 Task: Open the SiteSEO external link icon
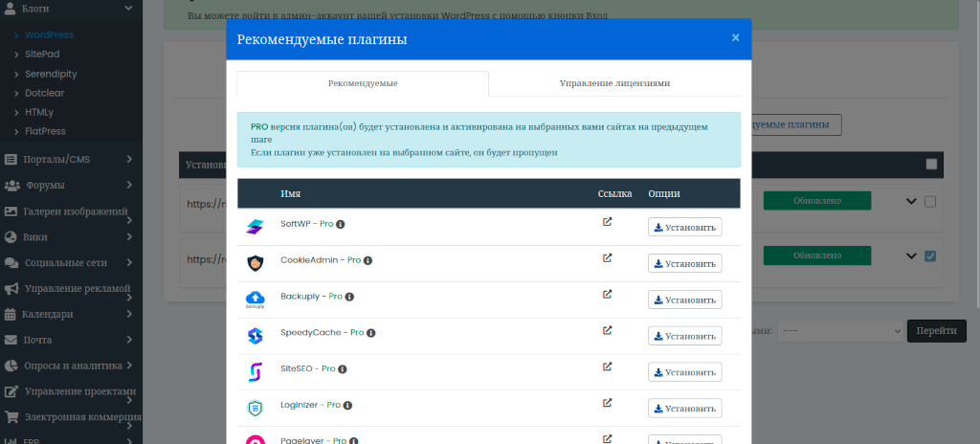coord(607,366)
